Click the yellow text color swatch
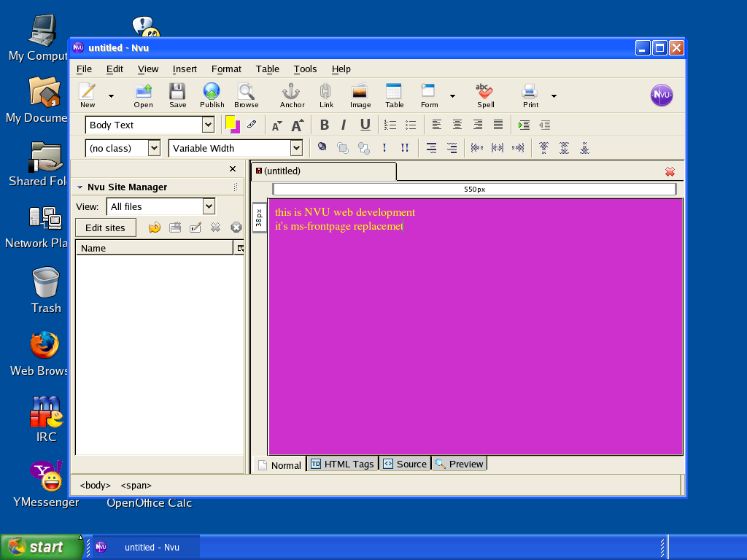The image size is (747, 560). [x=230, y=122]
